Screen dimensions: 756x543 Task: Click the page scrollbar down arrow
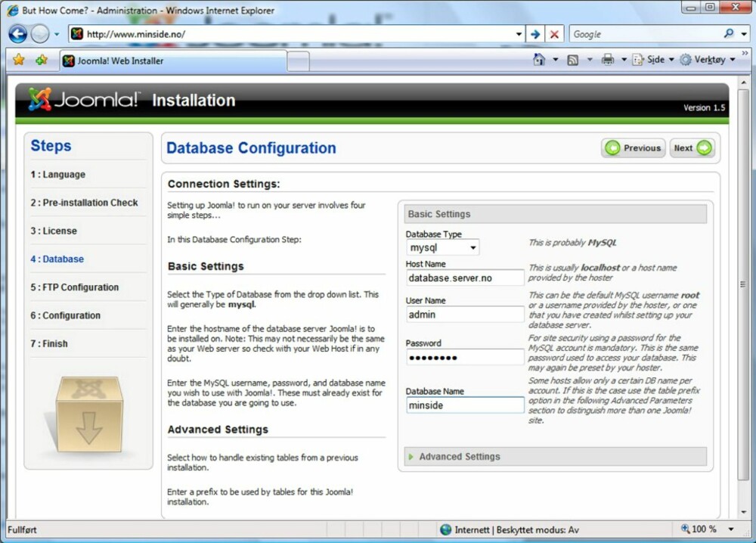[x=743, y=512]
